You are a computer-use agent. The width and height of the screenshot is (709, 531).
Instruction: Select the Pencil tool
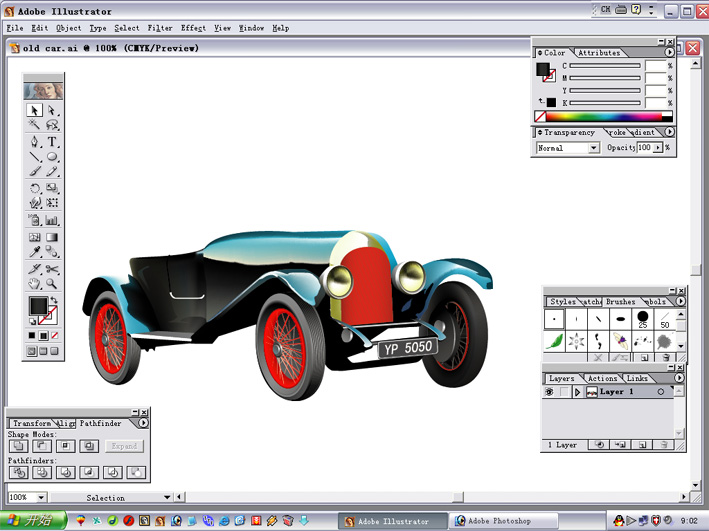click(x=52, y=171)
